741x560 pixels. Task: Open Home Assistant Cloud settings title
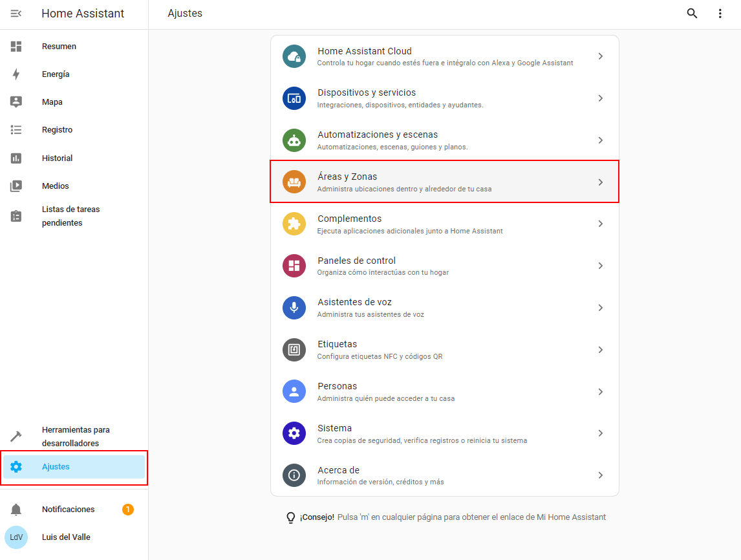tap(364, 51)
